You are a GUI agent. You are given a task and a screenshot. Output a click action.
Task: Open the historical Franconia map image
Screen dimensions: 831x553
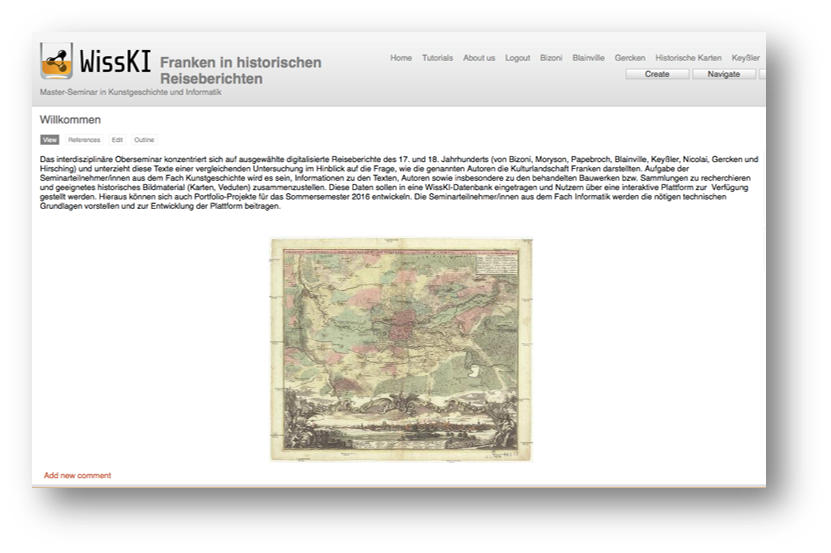pos(401,350)
